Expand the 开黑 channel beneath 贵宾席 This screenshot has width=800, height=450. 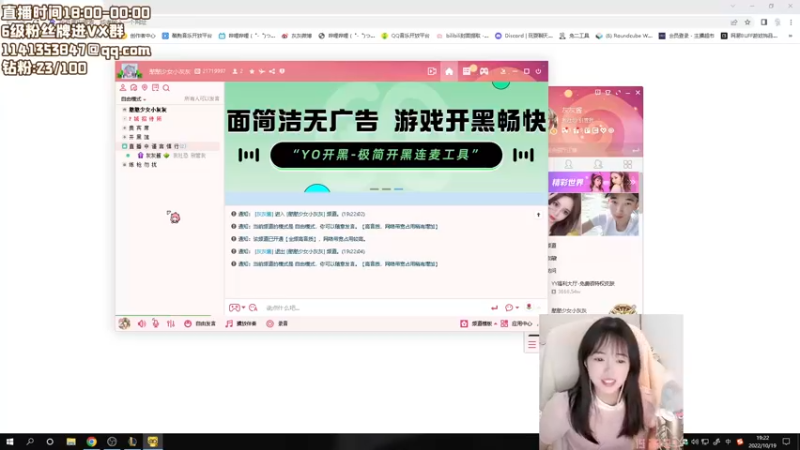coord(124,137)
